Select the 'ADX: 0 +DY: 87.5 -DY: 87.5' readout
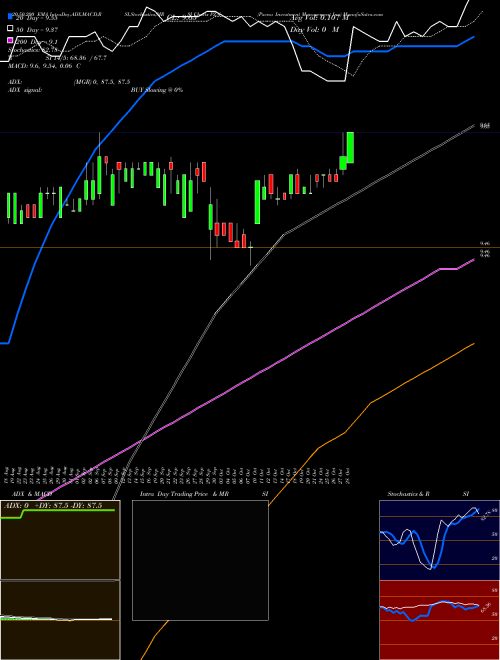This screenshot has height=660, width=500. (53, 505)
